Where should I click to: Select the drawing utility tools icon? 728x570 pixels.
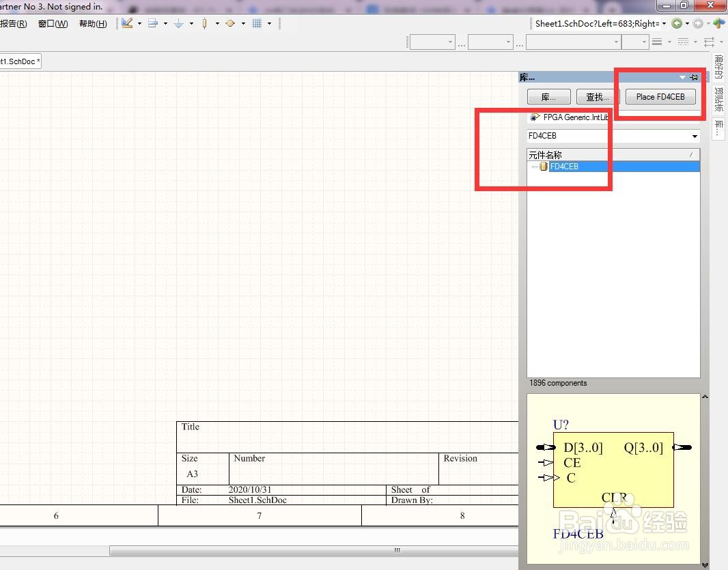pos(127,23)
